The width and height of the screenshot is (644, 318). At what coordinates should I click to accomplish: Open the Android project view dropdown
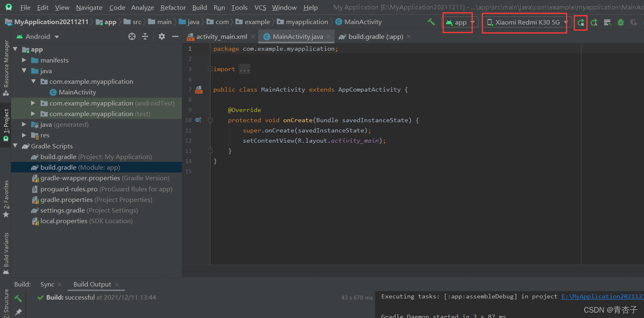click(38, 36)
